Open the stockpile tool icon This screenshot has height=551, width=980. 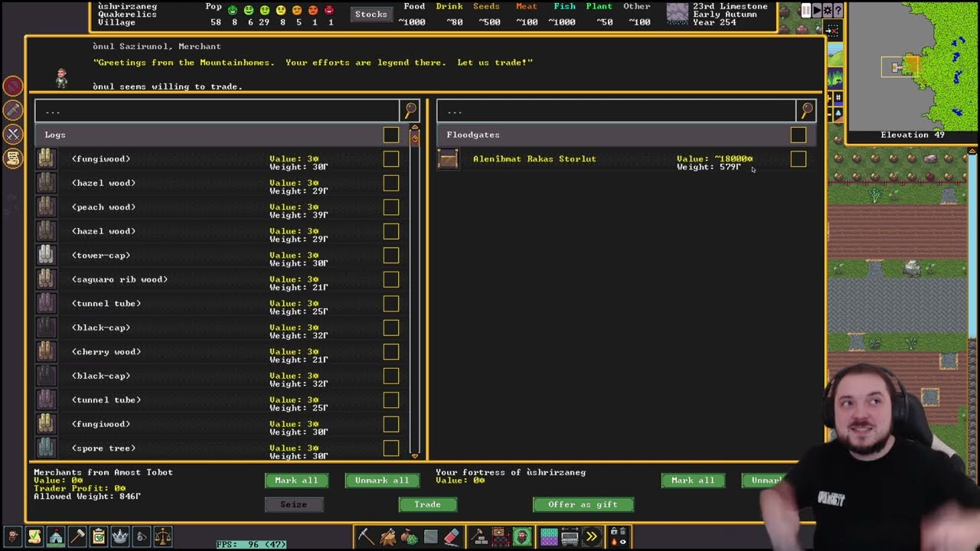501,536
